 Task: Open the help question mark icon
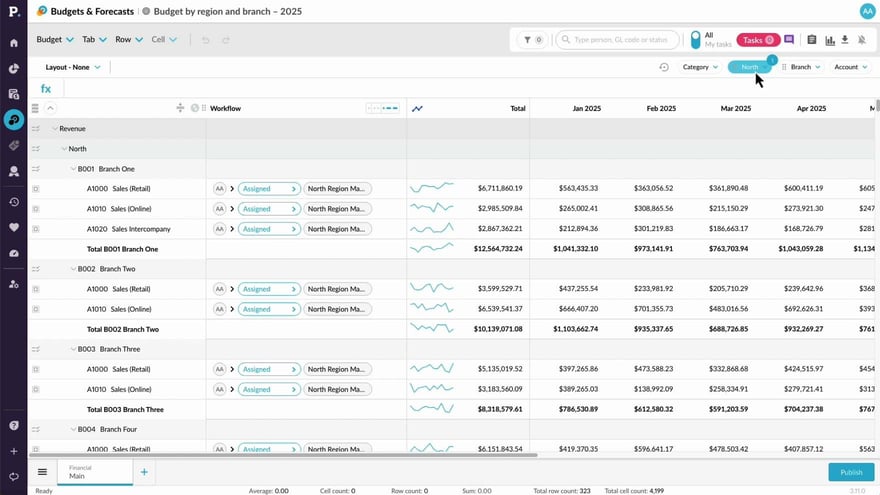pyautogui.click(x=14, y=425)
